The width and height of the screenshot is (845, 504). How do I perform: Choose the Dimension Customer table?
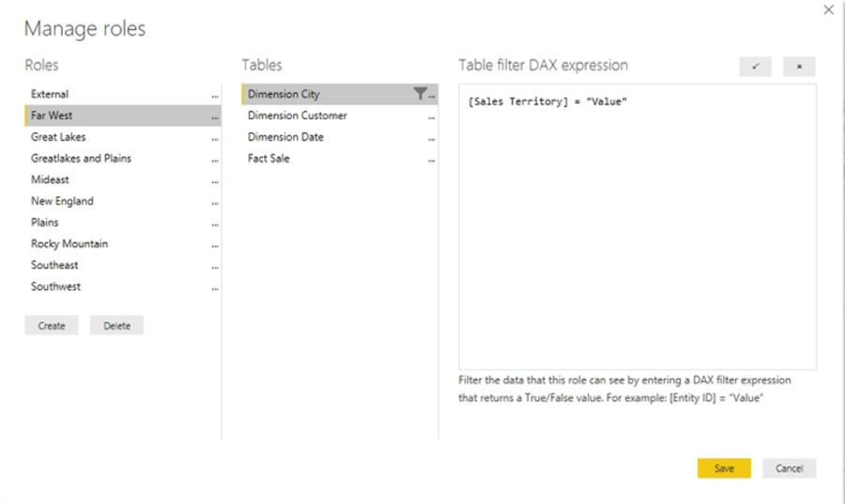coord(298,115)
